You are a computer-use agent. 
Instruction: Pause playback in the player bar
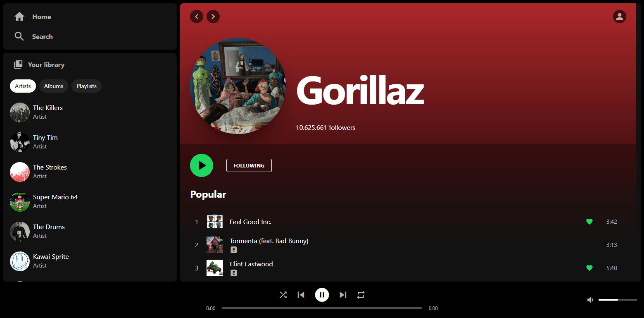322,295
